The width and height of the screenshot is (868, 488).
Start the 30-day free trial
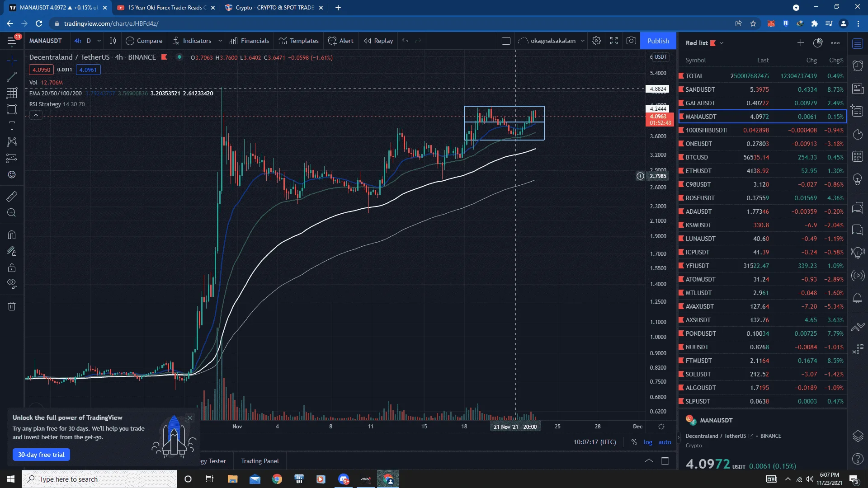(x=41, y=455)
